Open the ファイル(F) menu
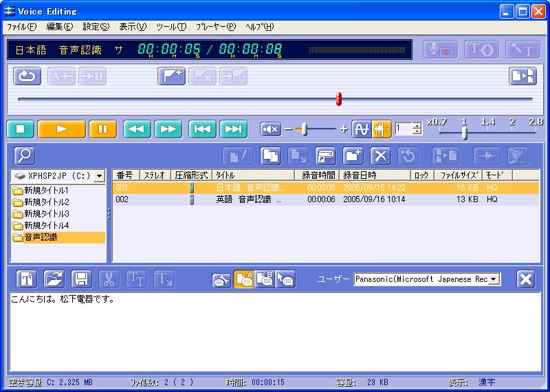Screen dimensions: 550x392 (21, 27)
